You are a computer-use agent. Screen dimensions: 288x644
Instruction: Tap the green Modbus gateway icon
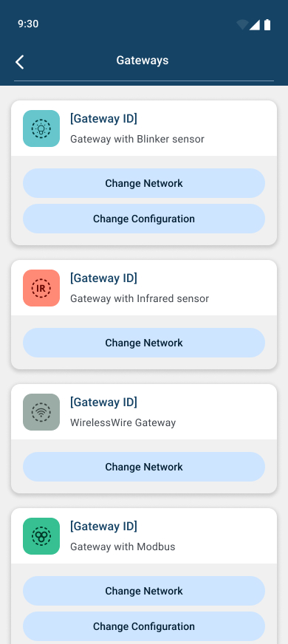point(41,536)
